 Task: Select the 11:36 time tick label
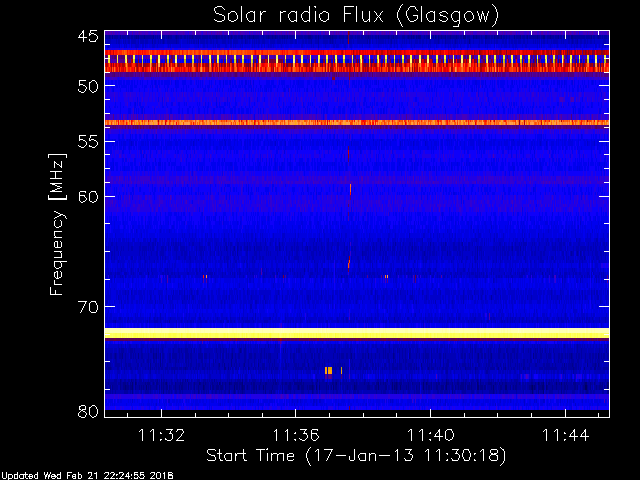(295, 435)
